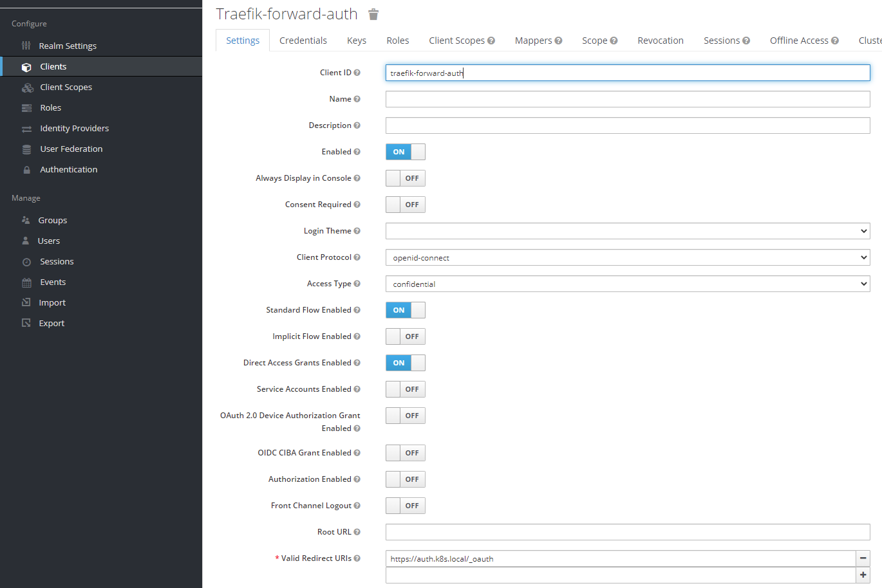Screen dimensions: 882x588
Task: Open the Scope tab
Action: [x=599, y=41]
